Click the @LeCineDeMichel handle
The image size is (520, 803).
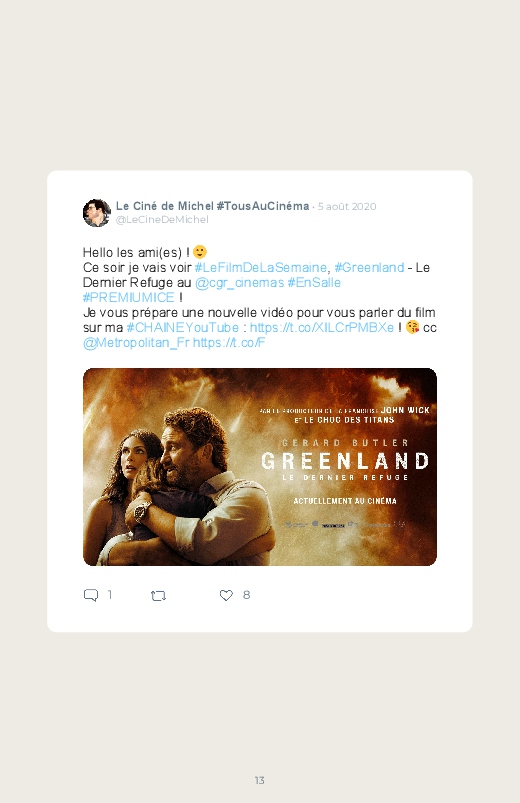(x=162, y=220)
